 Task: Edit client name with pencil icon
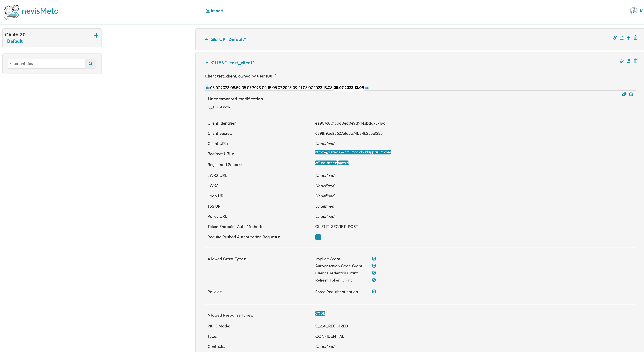coord(275,75)
